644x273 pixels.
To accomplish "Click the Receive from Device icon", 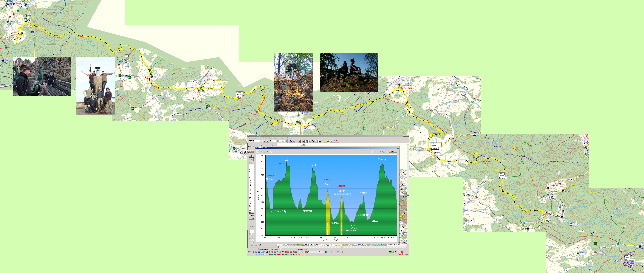I will click(294, 141).
